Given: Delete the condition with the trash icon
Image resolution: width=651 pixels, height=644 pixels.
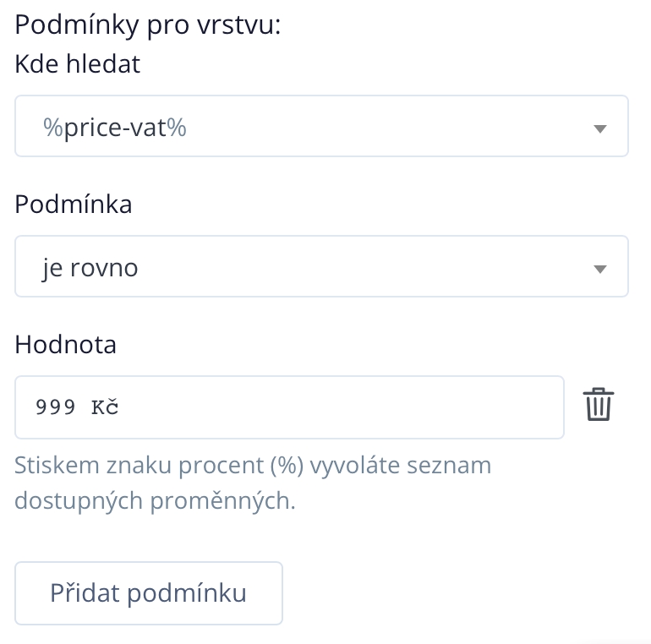Looking at the screenshot, I should (599, 405).
